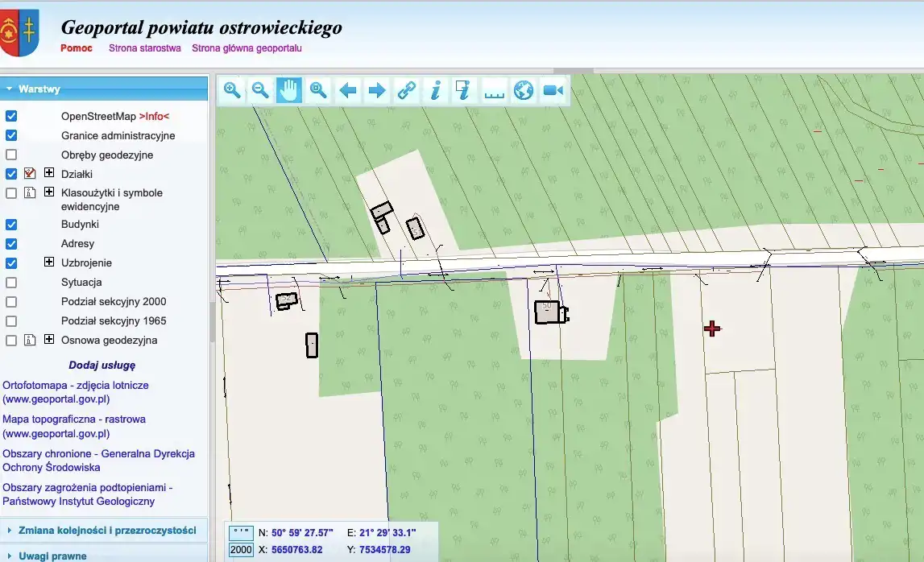Screen dimensions: 924x562
Task: Select the pan hand tool
Action: pyautogui.click(x=289, y=90)
